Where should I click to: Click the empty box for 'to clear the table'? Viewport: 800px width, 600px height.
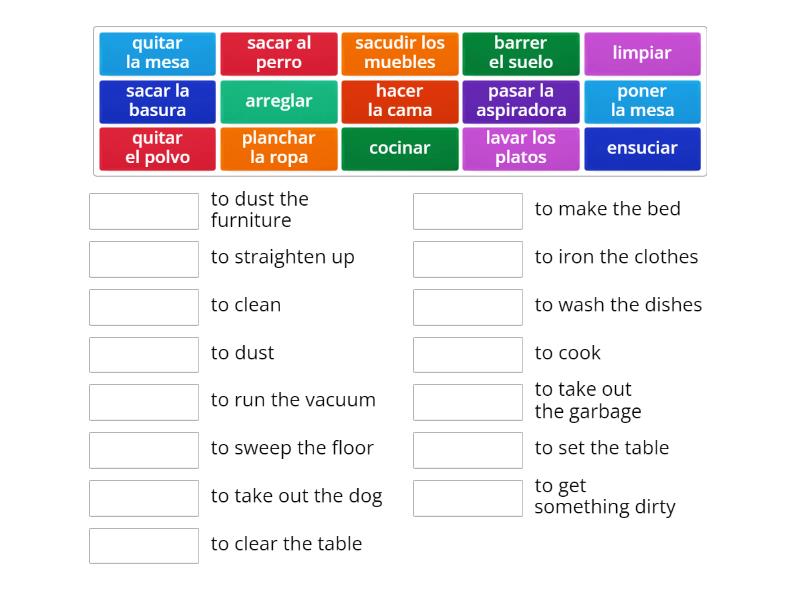(144, 546)
